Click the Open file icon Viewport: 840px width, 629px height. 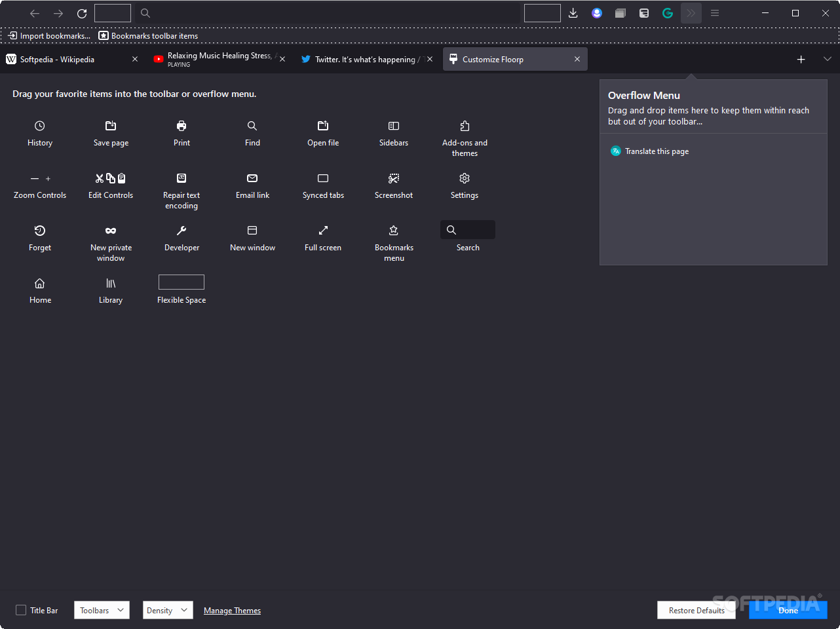[323, 126]
